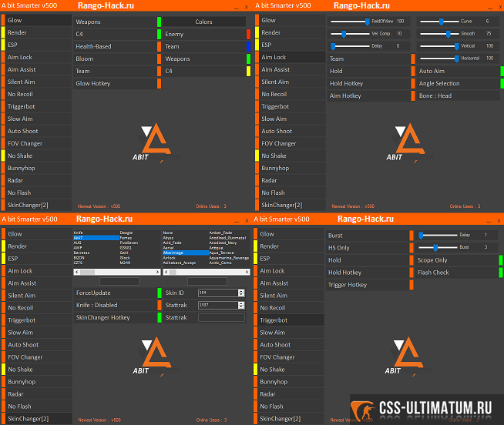
Task: Toggle Scope Only option
Action: (x=459, y=260)
